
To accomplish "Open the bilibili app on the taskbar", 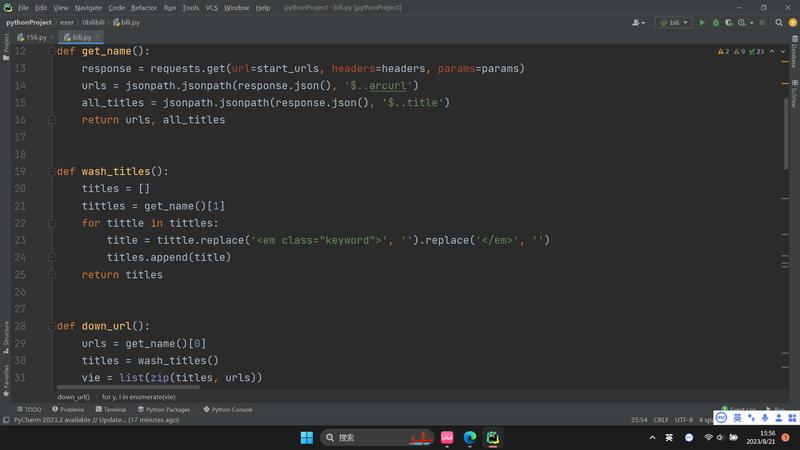I will [x=447, y=438].
